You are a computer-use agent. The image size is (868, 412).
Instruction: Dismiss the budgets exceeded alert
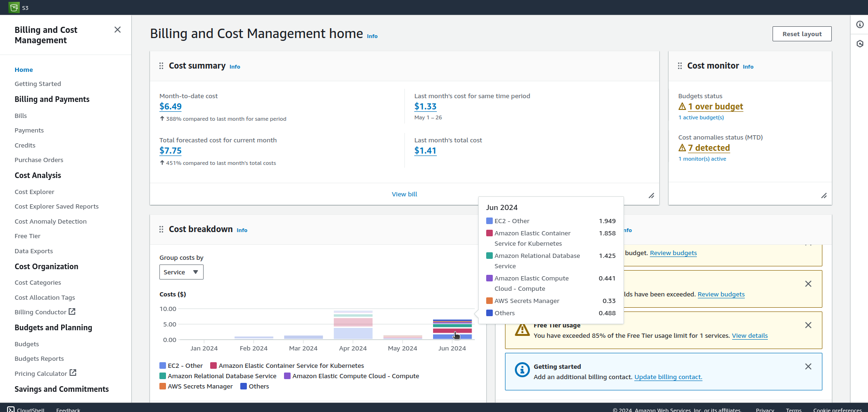[808, 284]
